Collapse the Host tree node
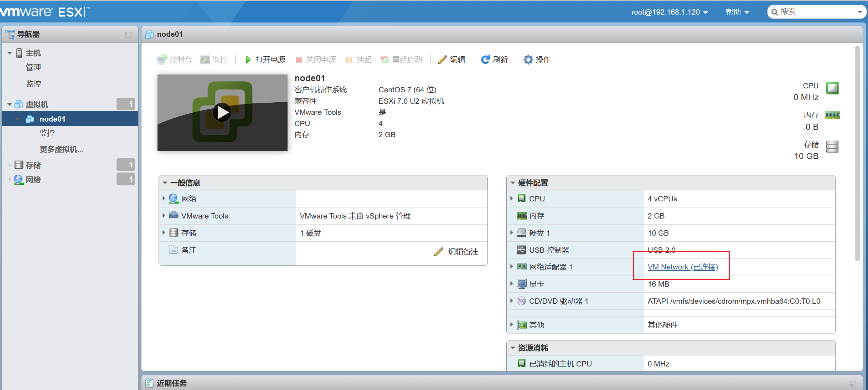 (x=10, y=53)
